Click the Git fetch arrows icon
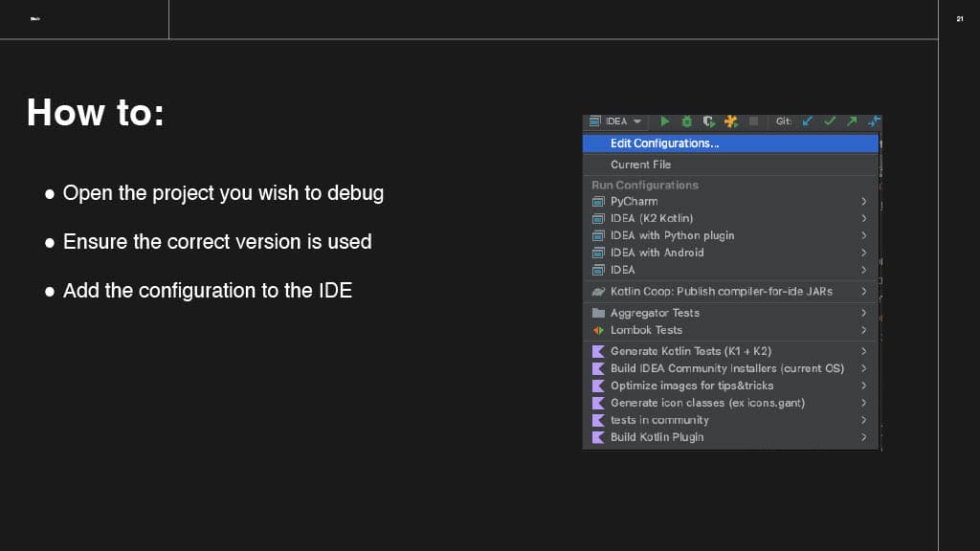Screen dimensions: 980x551 click(874, 121)
